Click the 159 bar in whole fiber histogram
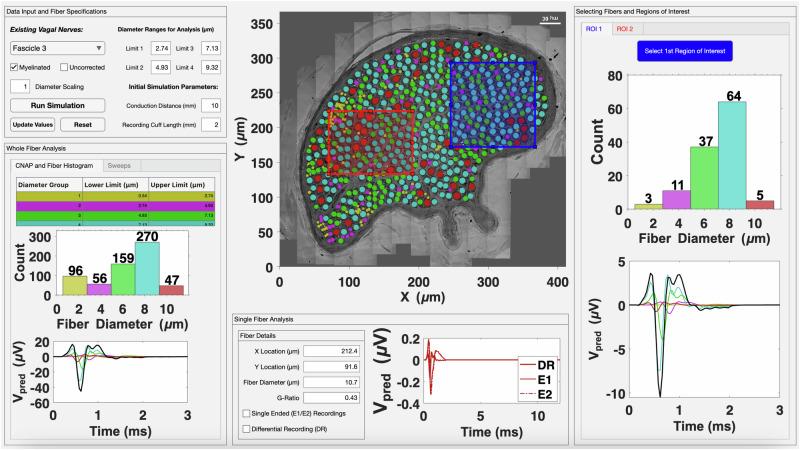The image size is (800, 450). [123, 280]
